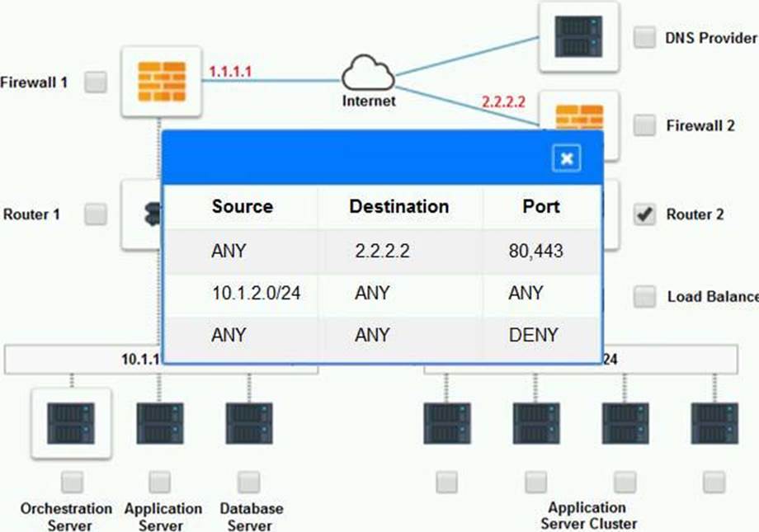
Task: Select the DNS Provider server icon
Action: 577,36
